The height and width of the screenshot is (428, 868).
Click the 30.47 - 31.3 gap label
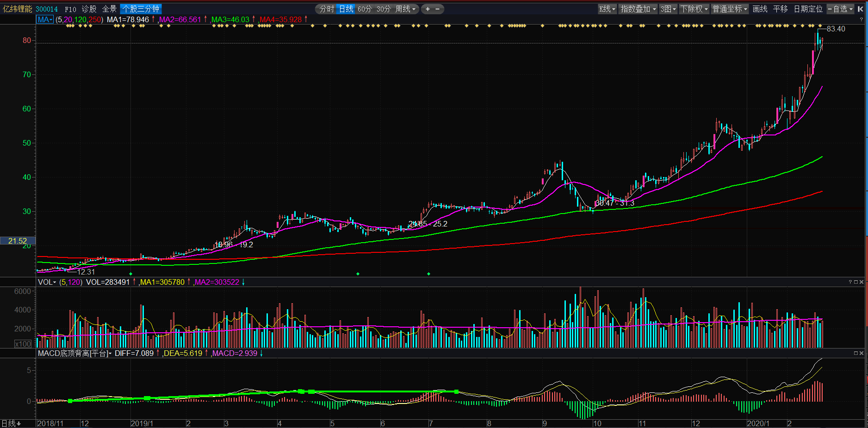pyautogui.click(x=615, y=203)
